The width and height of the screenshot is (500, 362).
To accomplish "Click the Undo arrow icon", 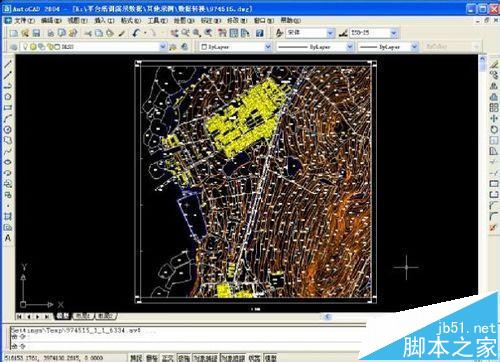I will coord(136,33).
